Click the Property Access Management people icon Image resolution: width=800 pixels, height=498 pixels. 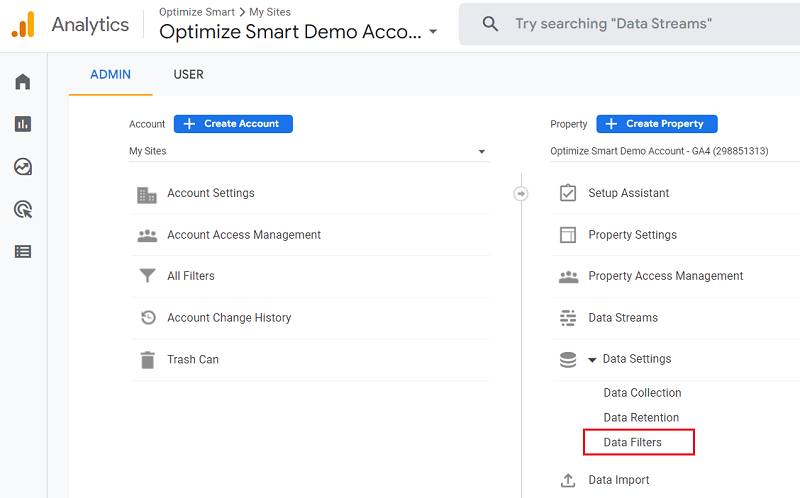coord(568,277)
